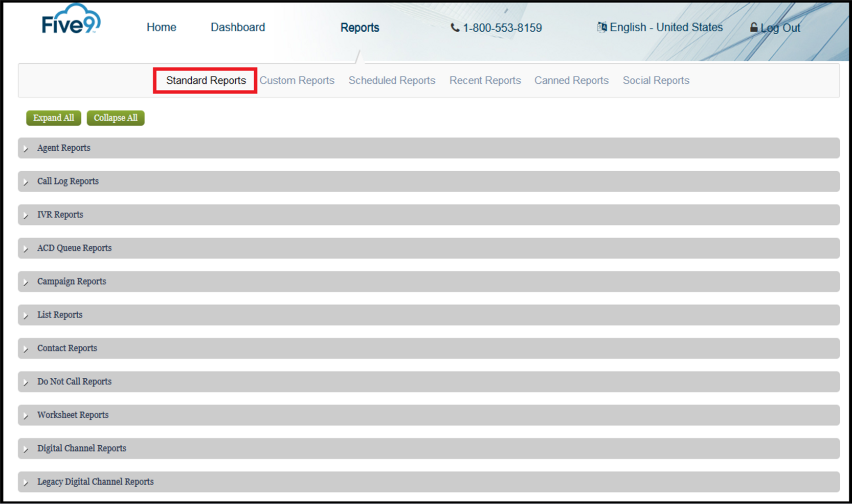Click the padlock Log Out icon
This screenshot has width=852, height=504.
coord(754,27)
